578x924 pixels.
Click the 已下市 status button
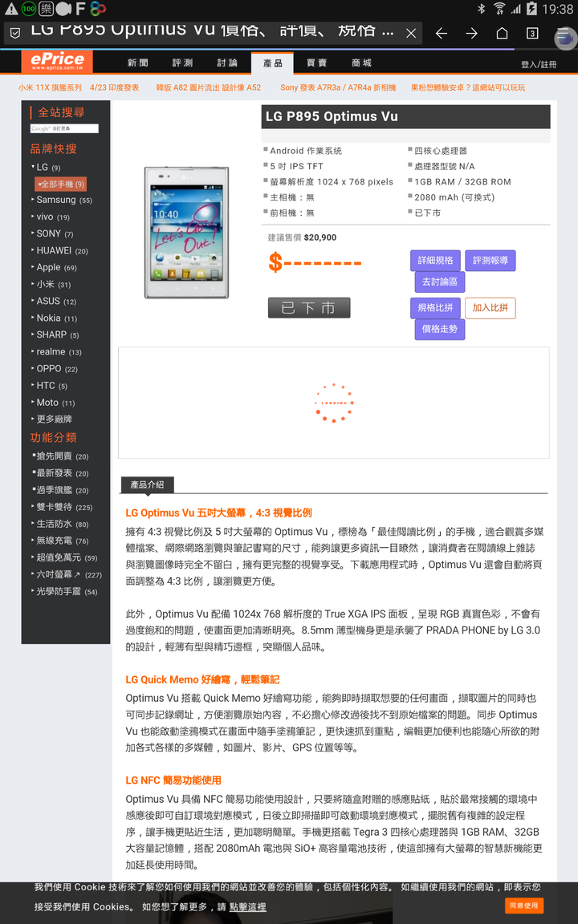[309, 308]
